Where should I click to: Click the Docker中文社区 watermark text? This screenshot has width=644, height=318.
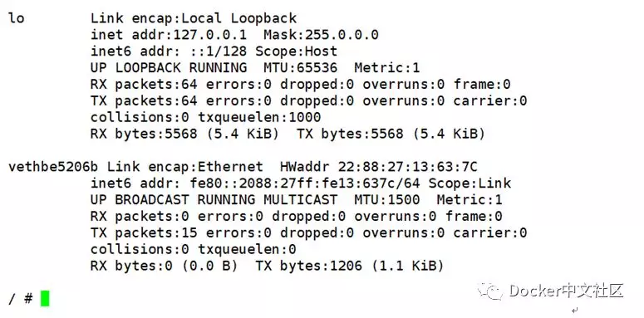[x=567, y=291]
